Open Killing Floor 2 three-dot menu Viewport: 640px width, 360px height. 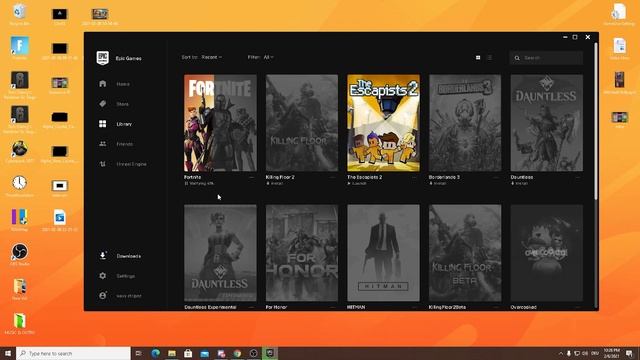coord(333,178)
